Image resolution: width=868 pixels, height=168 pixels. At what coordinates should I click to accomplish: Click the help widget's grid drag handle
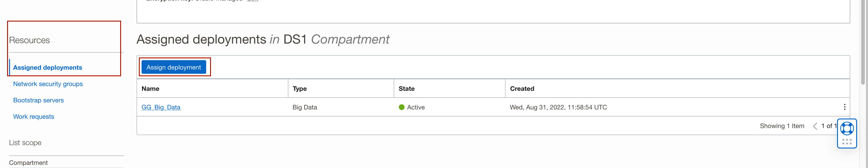tap(847, 142)
